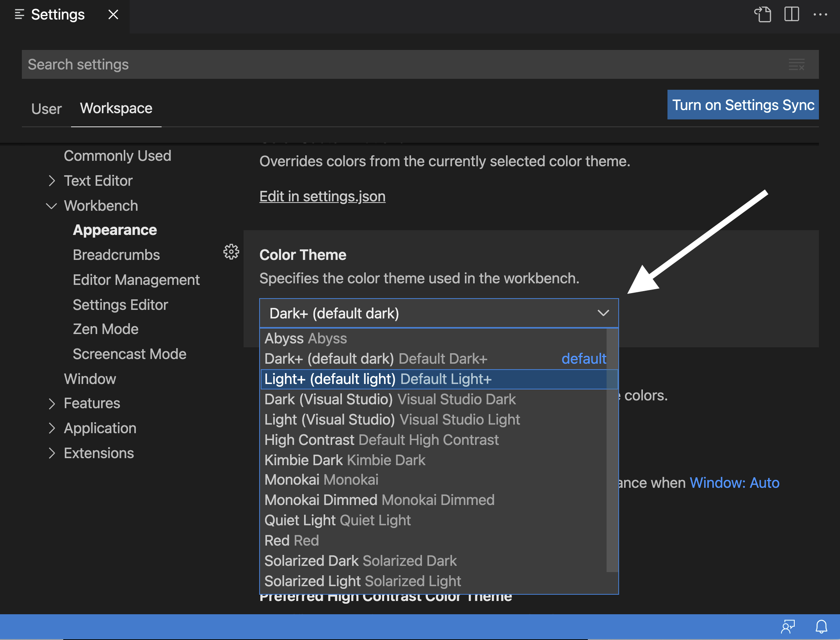The width and height of the screenshot is (840, 640).
Task: Select the Workspace settings tab
Action: click(116, 108)
